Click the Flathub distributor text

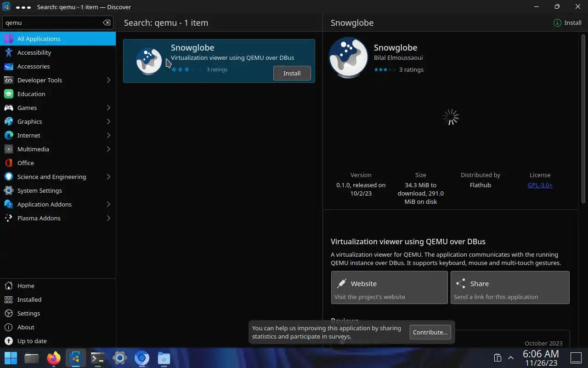(480, 185)
